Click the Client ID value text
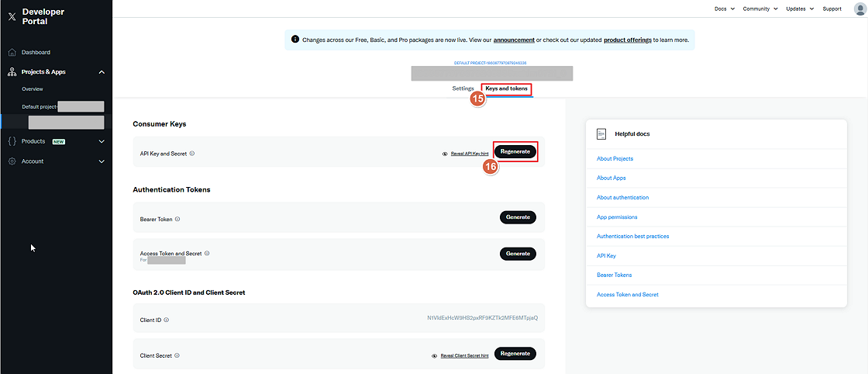 482,318
